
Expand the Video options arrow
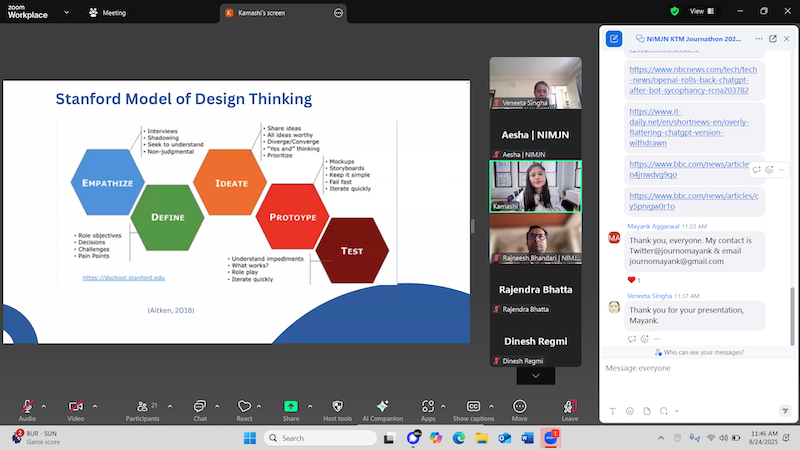coord(95,406)
